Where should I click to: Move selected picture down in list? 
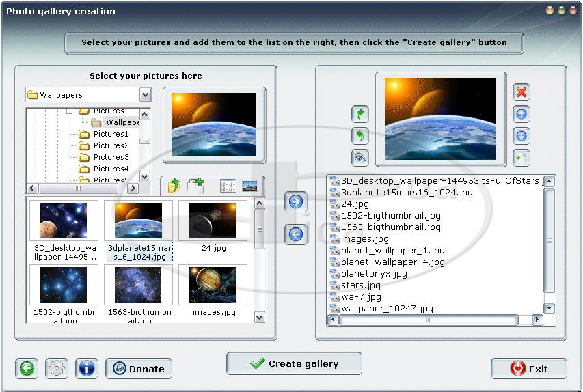point(521,136)
